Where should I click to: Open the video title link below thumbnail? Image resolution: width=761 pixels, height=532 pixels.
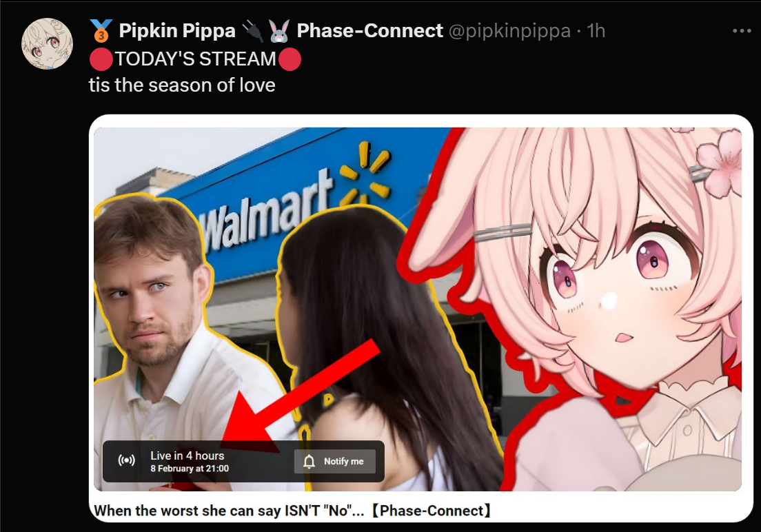(x=293, y=511)
